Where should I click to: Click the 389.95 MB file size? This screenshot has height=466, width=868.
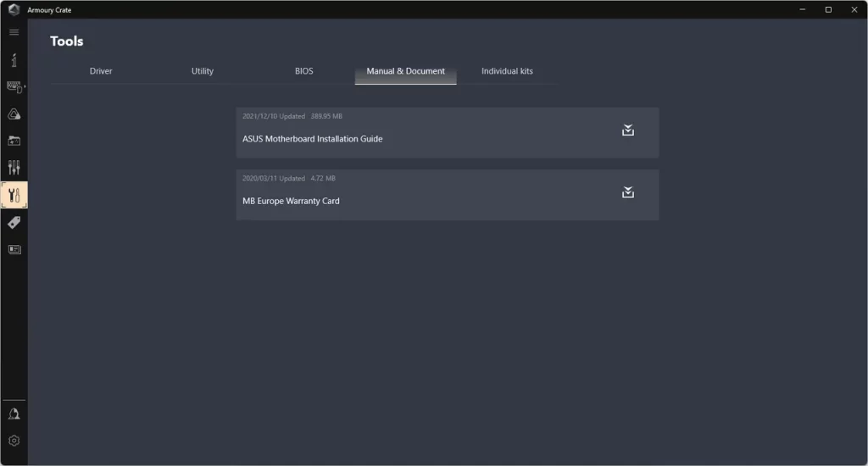tap(326, 116)
